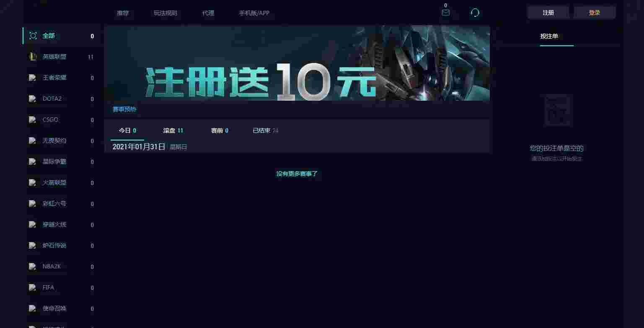The width and height of the screenshot is (644, 328).
Task: Click the 王者荣耀 game icon
Action: (32, 78)
